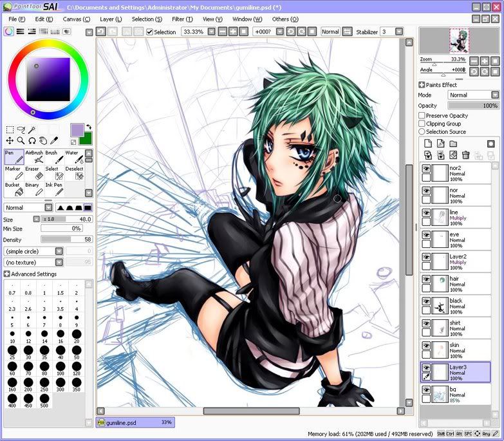Hide the skin layer
Viewport: 504px width, 441px height.
(x=426, y=346)
